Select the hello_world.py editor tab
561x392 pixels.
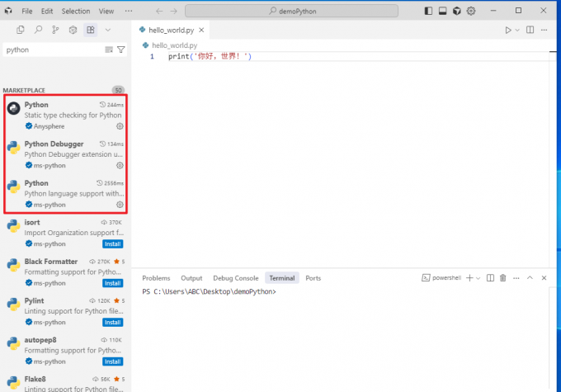(171, 30)
